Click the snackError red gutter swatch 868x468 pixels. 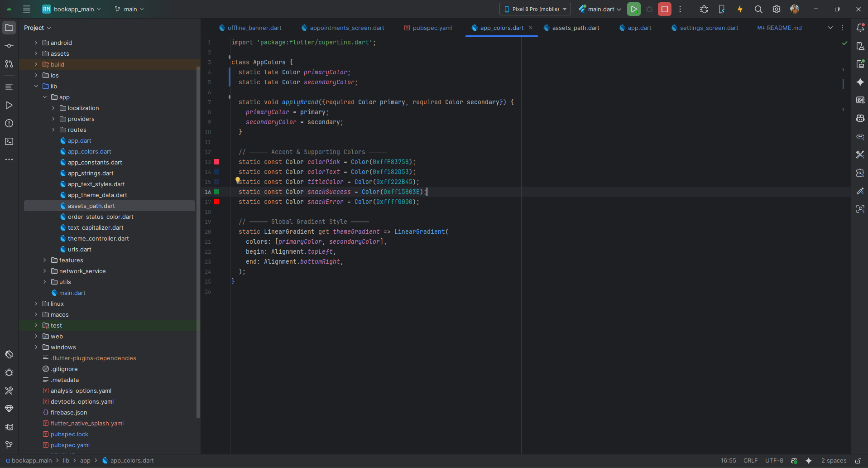[x=216, y=202]
